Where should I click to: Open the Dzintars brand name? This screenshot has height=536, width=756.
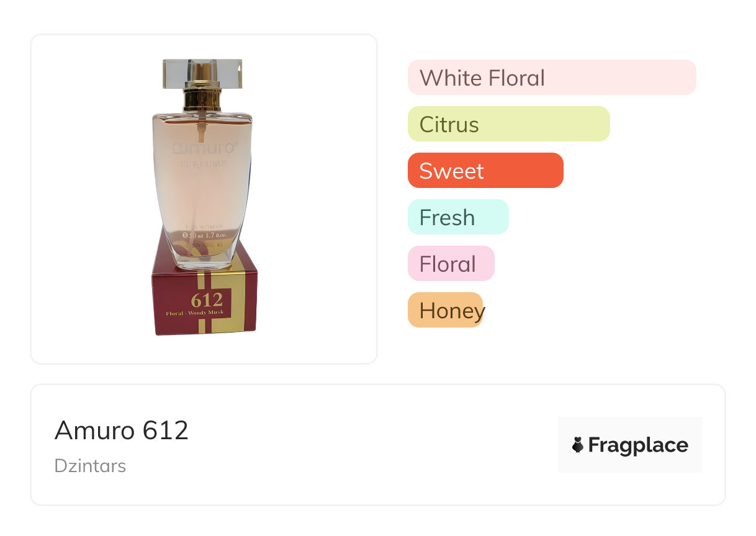[90, 465]
